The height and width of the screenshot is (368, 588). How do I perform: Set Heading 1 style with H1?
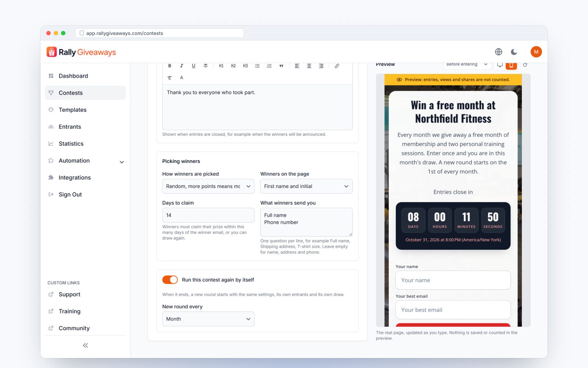pos(221,66)
